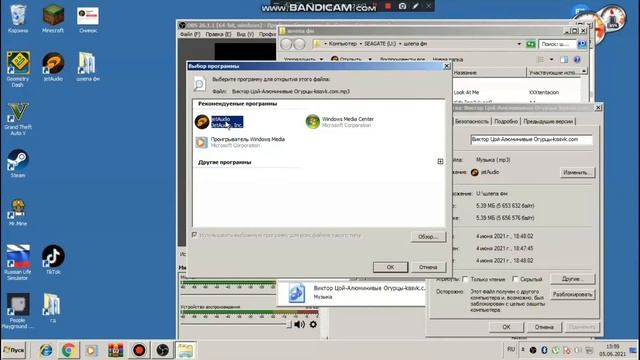Confirm with OK in the Выбор программы dialog
640x360 pixels.
pos(390,267)
